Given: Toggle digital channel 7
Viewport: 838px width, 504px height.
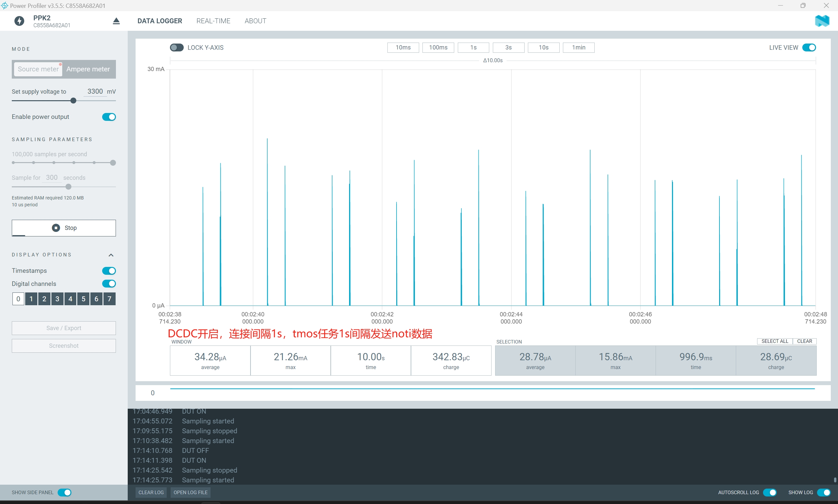Looking at the screenshot, I should point(109,299).
